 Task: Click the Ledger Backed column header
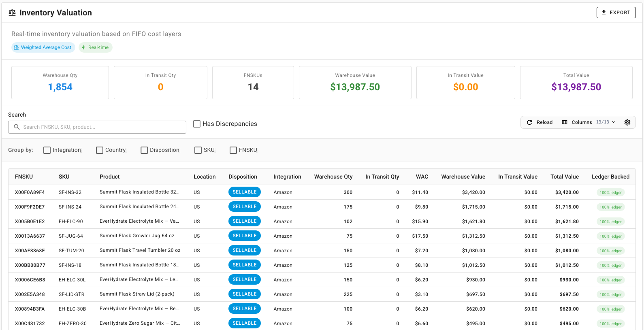point(610,177)
